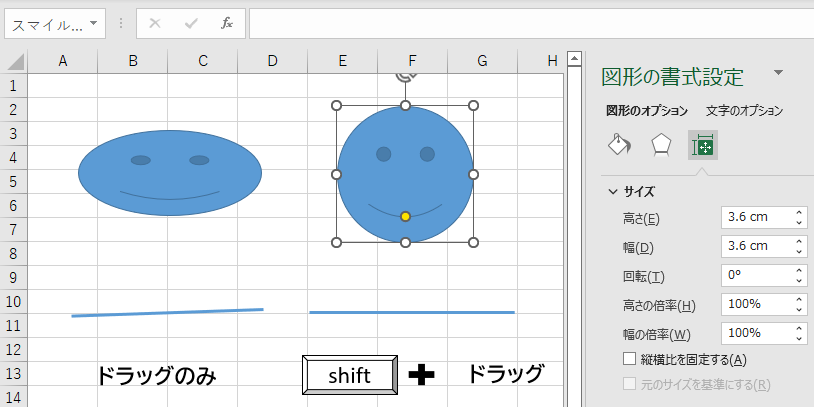814x407 pixels.
Task: Open the Name Box dropdown arrow
Action: click(x=94, y=23)
